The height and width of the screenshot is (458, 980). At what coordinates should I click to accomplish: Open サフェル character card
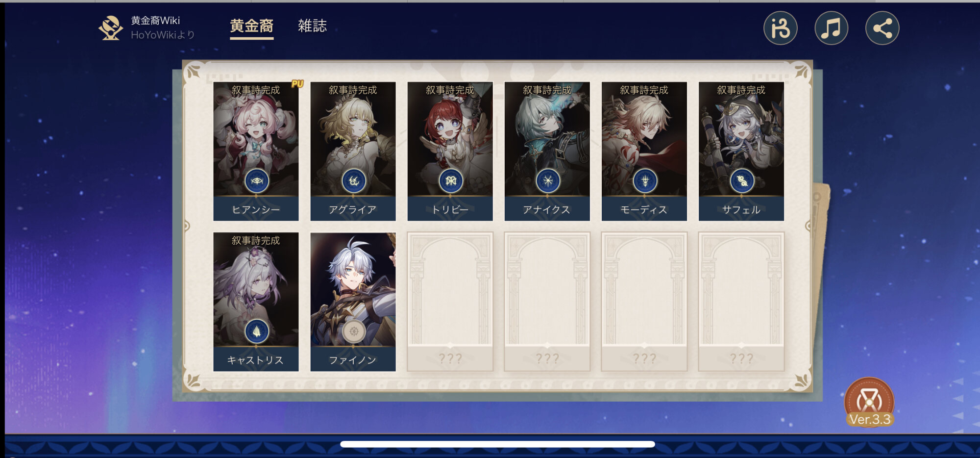coord(741,151)
